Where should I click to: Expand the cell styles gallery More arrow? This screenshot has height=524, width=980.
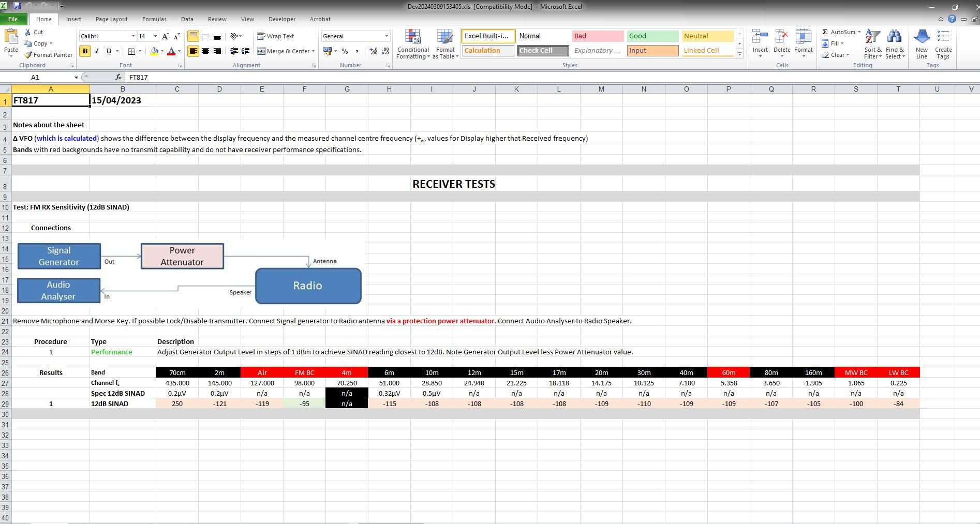tap(740, 54)
